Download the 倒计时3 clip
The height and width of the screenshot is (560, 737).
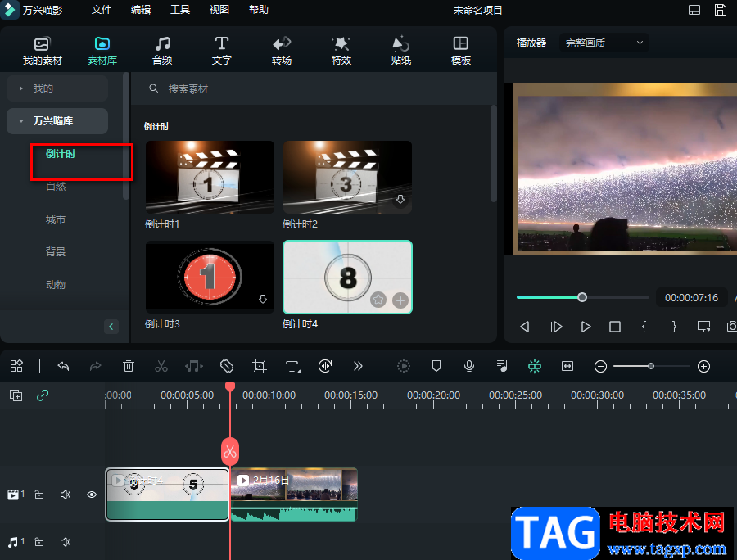coord(263,300)
